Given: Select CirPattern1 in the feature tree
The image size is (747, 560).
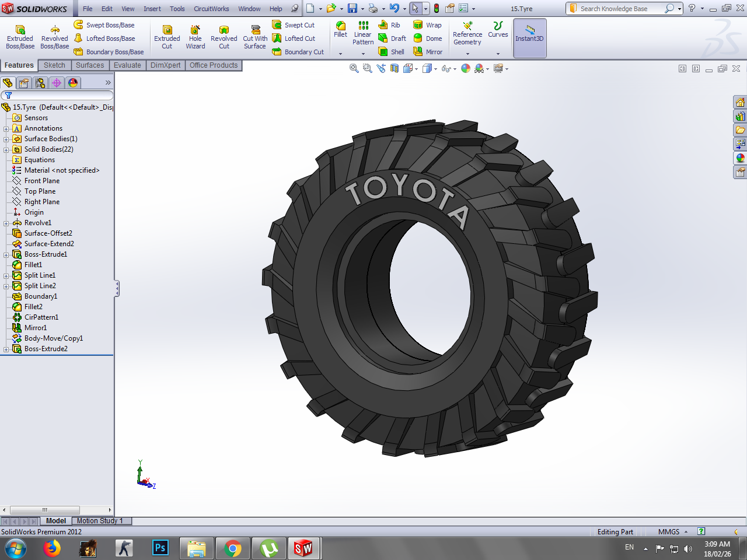Looking at the screenshot, I should coord(41,317).
